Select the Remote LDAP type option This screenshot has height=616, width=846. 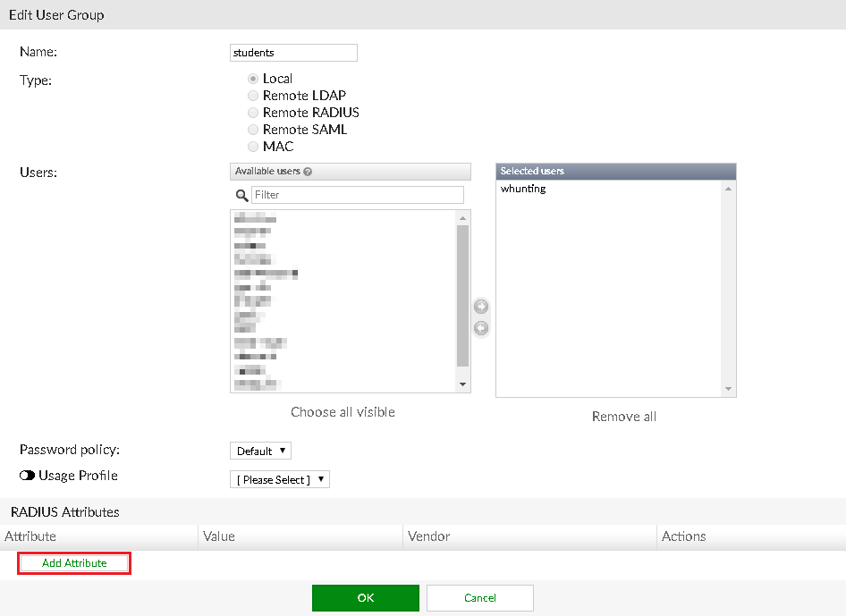click(252, 96)
